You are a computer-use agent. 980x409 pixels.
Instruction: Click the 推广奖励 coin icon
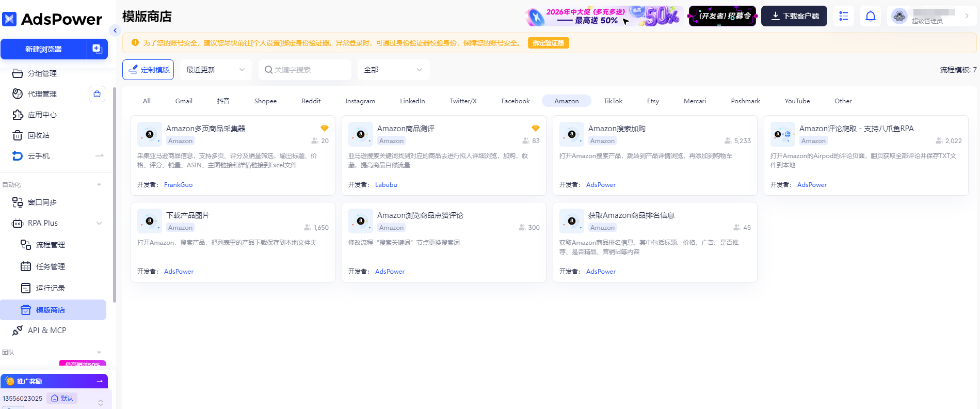tap(10, 382)
